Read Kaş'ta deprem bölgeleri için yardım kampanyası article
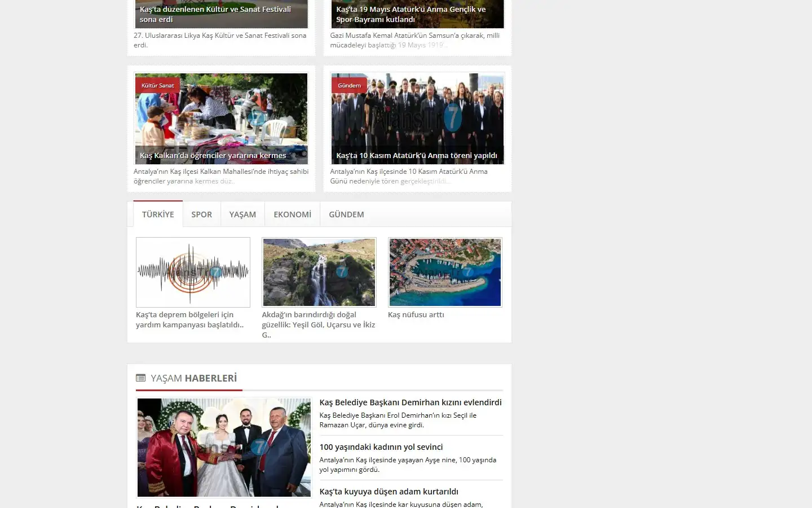 pyautogui.click(x=190, y=319)
